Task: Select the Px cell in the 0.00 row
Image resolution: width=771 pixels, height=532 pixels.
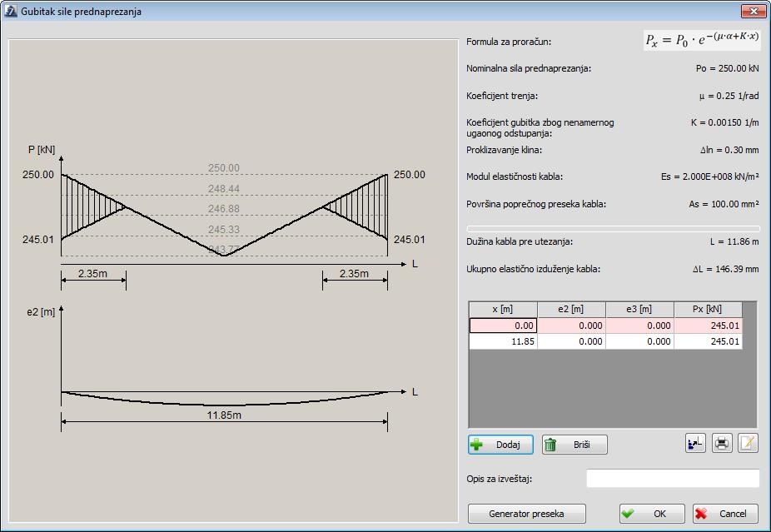Action: pyautogui.click(x=708, y=326)
